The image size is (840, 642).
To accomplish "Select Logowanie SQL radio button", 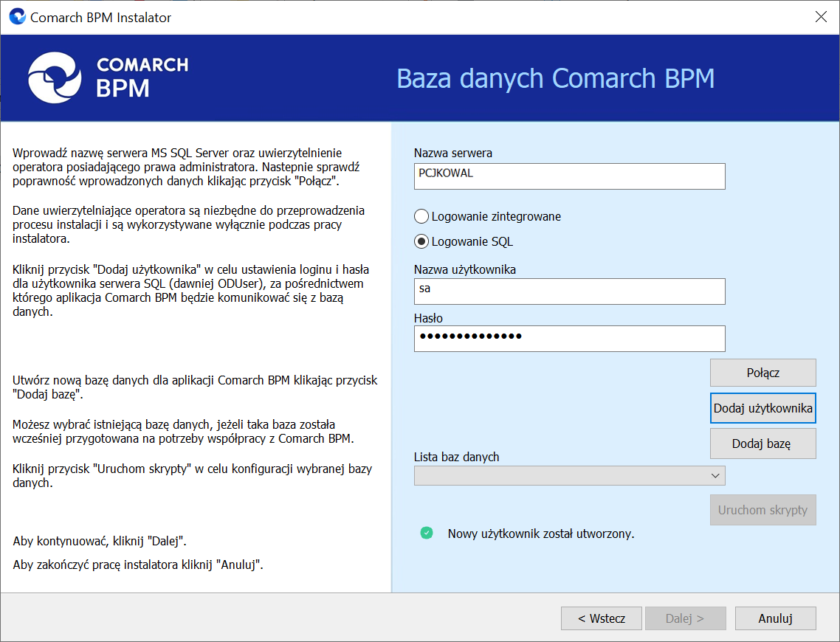I will (x=421, y=241).
